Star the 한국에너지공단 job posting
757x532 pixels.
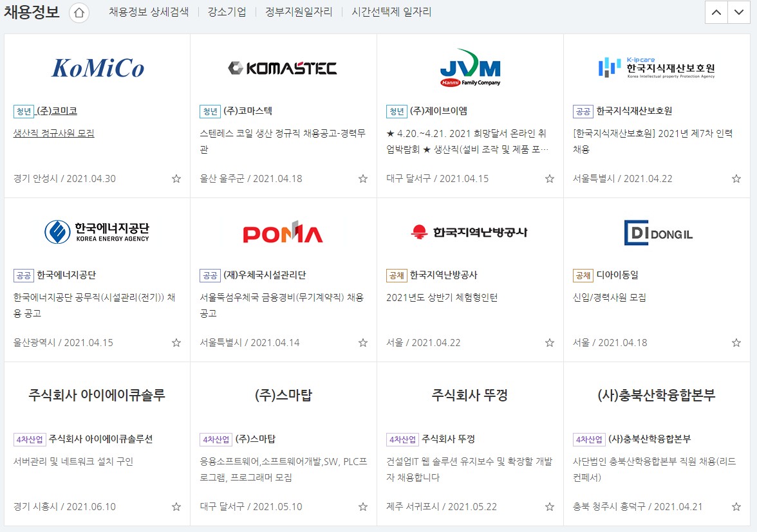click(x=176, y=343)
